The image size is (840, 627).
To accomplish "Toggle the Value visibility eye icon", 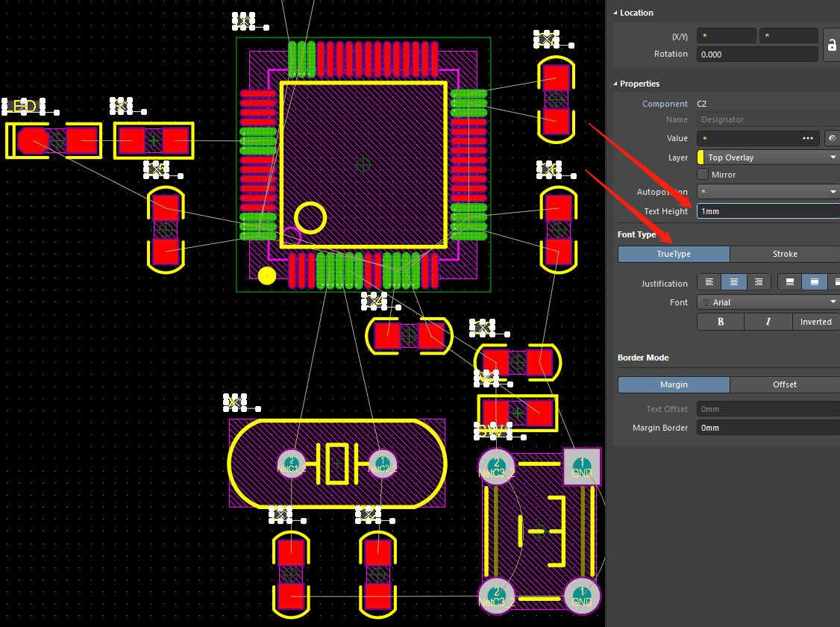I will [832, 138].
